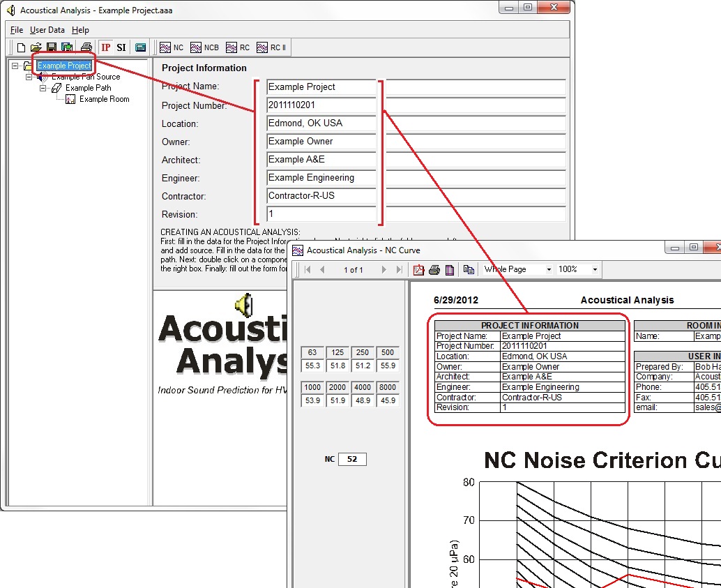The height and width of the screenshot is (588, 721).
Task: Open the 100% zoom dropdown
Action: click(595, 270)
